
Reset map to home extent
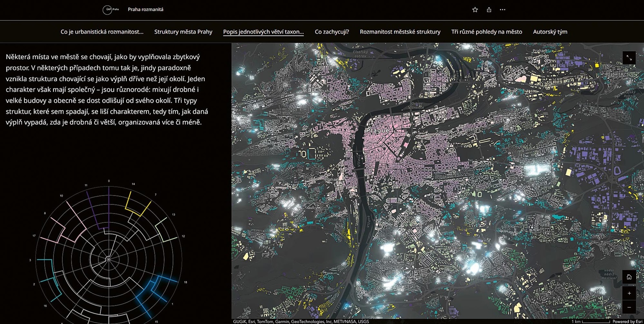point(629,277)
